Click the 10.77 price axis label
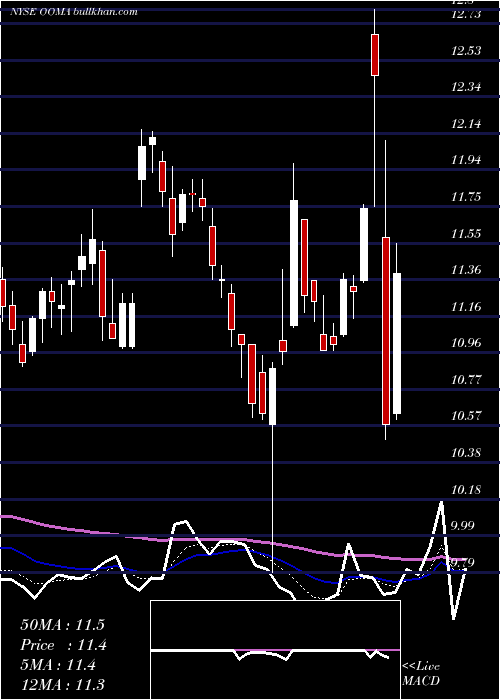The width and height of the screenshot is (500, 700). (x=466, y=380)
